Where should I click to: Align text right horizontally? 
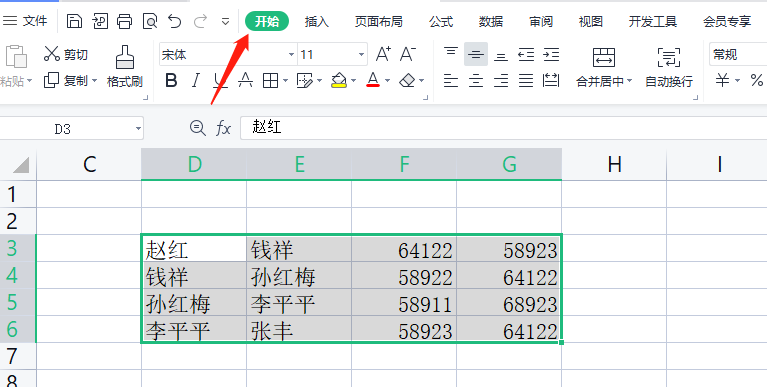[501, 80]
